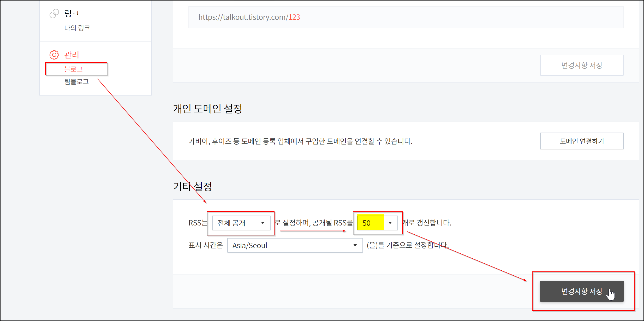Click the Asia/Seoul dropdown arrow

pyautogui.click(x=355, y=245)
